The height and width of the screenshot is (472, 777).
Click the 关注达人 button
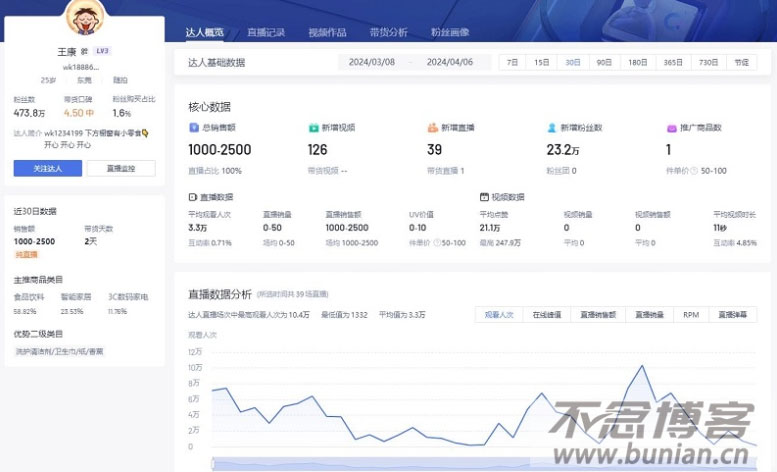pyautogui.click(x=48, y=168)
